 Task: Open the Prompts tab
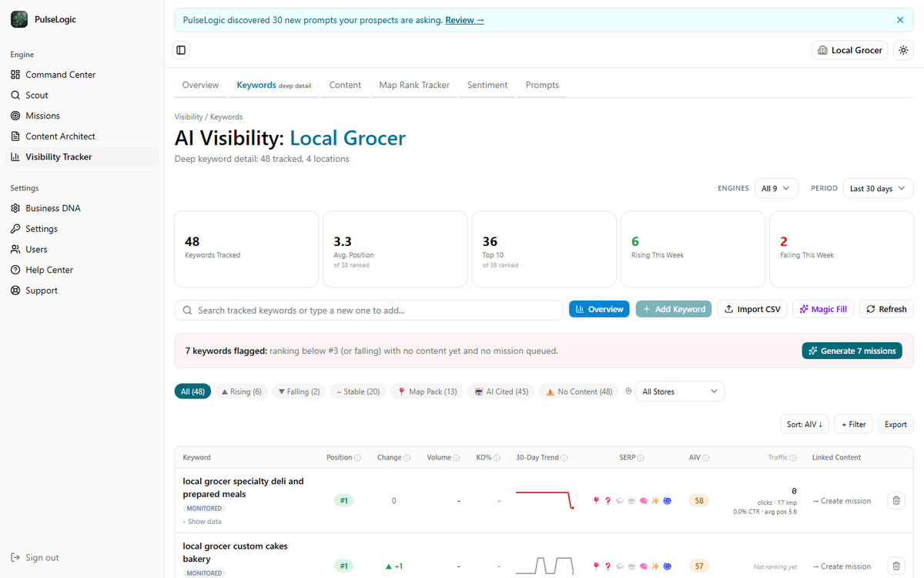[542, 85]
